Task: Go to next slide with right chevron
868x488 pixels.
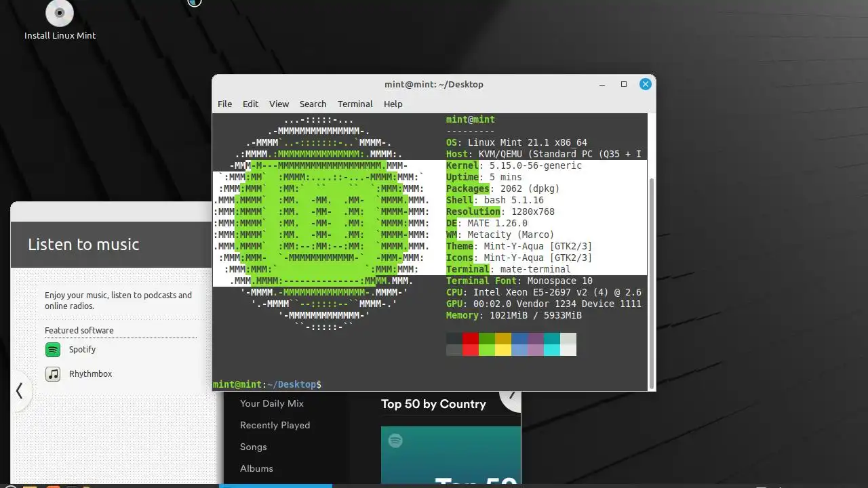Action: click(x=511, y=397)
